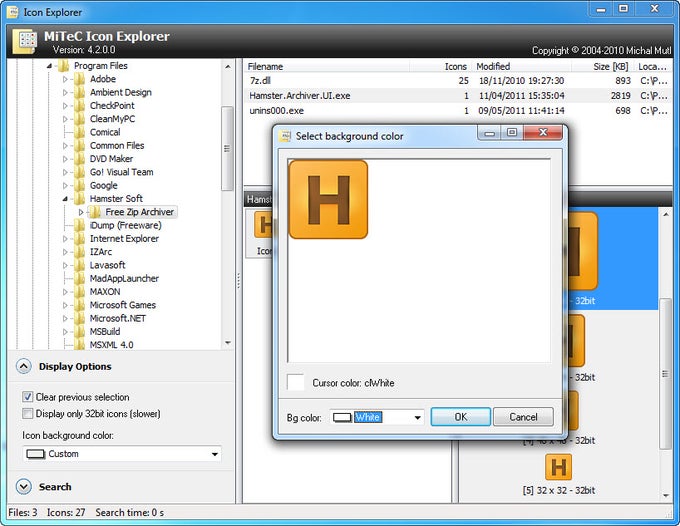Click the Program Files folder icon

[63, 66]
